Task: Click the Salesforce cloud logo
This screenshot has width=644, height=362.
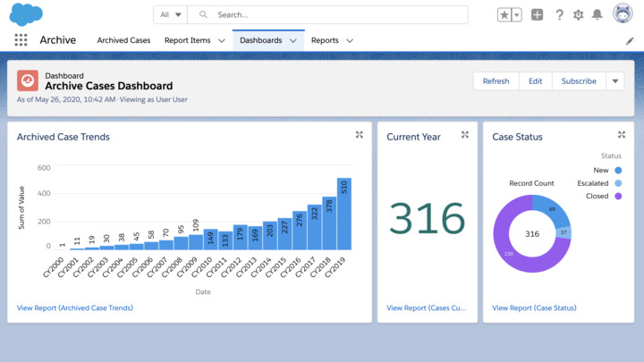Action: [x=26, y=14]
